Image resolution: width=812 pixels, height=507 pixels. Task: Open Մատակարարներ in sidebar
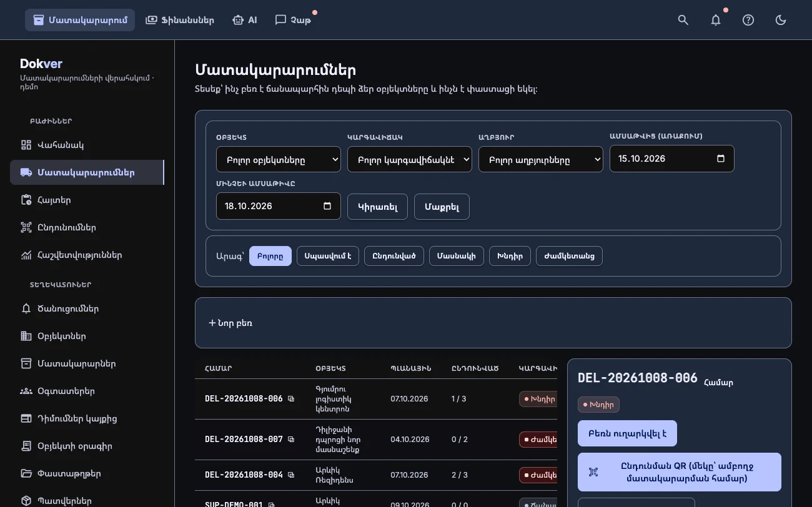tap(87, 363)
